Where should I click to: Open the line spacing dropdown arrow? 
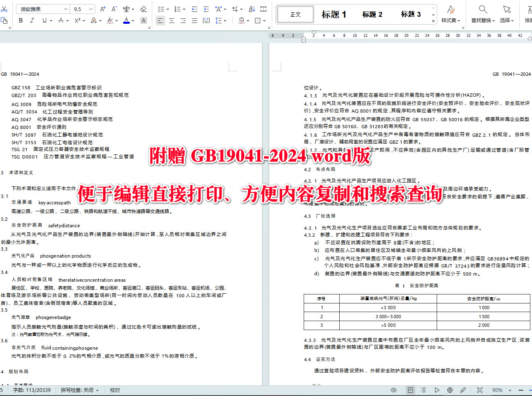225,20
